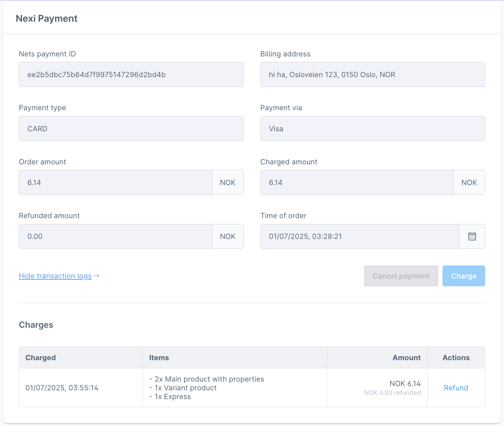Click the NOK label beside Order amount
This screenshot has height=426, width=504.
[227, 182]
